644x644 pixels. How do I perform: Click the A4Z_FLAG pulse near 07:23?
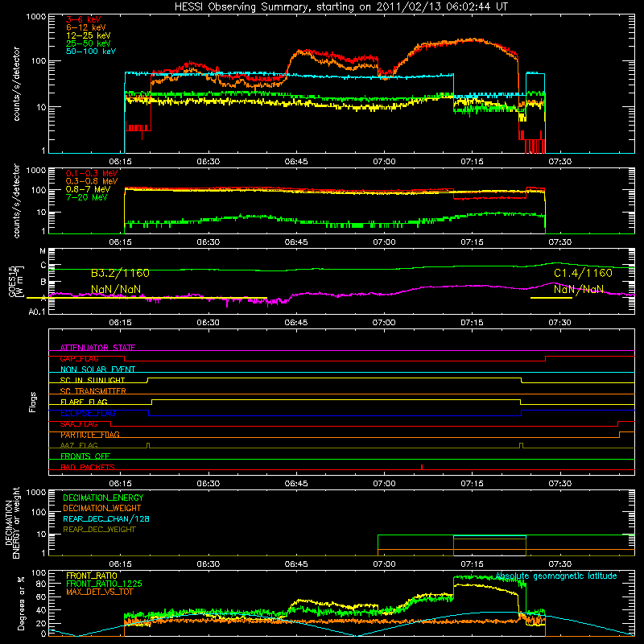click(x=521, y=445)
